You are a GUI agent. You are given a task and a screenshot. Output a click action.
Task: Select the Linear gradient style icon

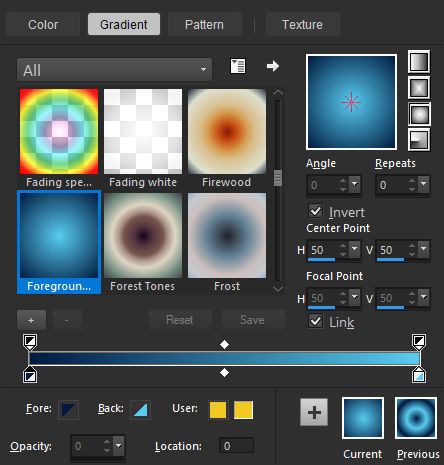click(x=419, y=61)
